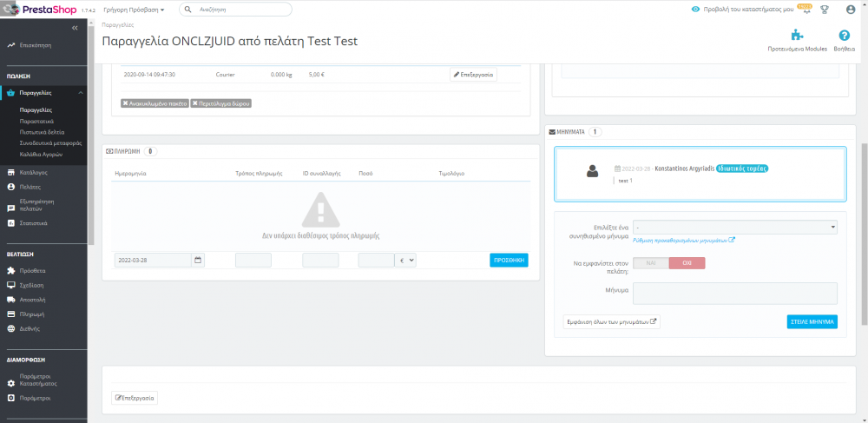Open the euro currency dropdown
This screenshot has height=423, width=868.
pyautogui.click(x=405, y=261)
